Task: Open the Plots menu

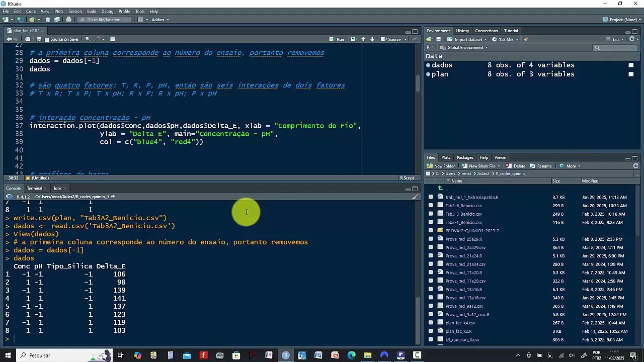Action: point(59,11)
